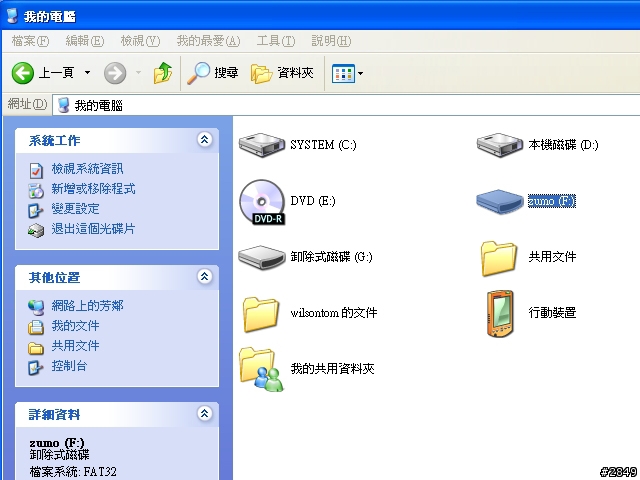640x480 pixels.
Task: Click the 其他位置 panel header
Action: click(x=117, y=278)
